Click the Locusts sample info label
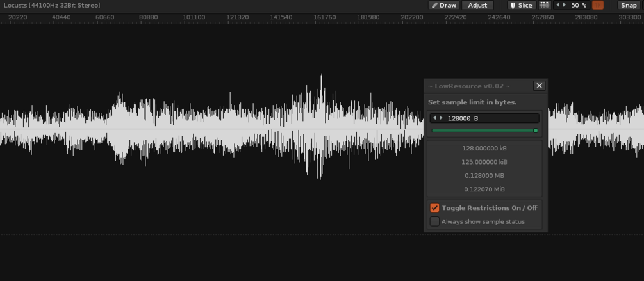 pos(52,5)
